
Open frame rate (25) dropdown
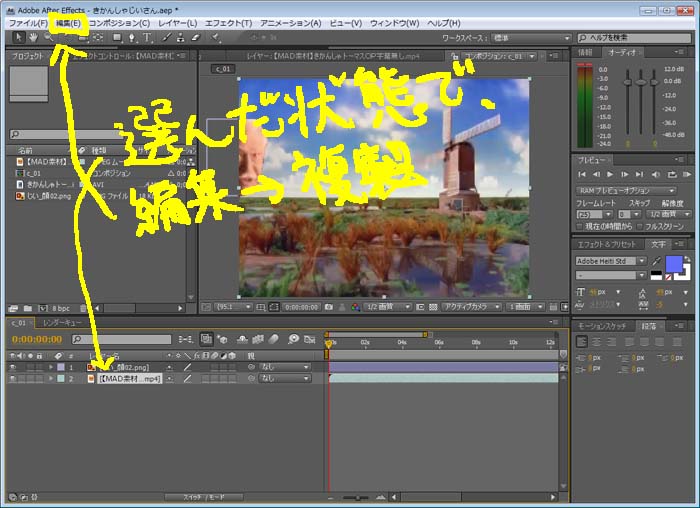coord(594,215)
